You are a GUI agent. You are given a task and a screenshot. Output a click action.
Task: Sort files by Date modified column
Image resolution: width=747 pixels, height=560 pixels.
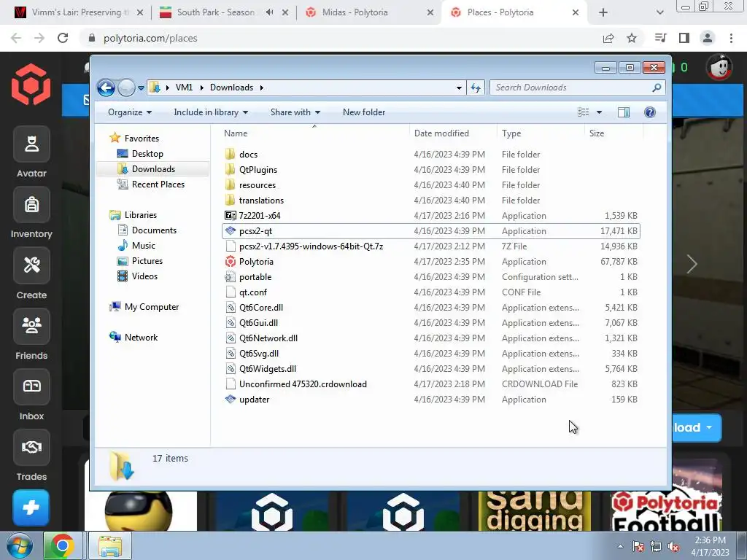tap(452, 134)
